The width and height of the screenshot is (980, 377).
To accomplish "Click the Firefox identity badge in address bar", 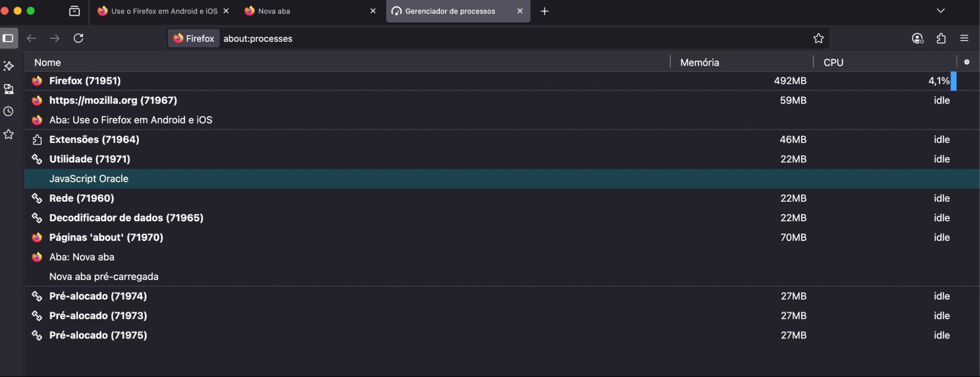I will 194,38.
